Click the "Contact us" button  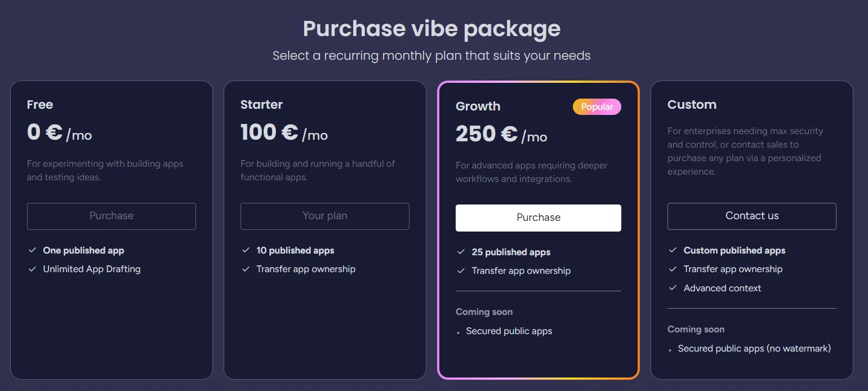click(x=751, y=216)
